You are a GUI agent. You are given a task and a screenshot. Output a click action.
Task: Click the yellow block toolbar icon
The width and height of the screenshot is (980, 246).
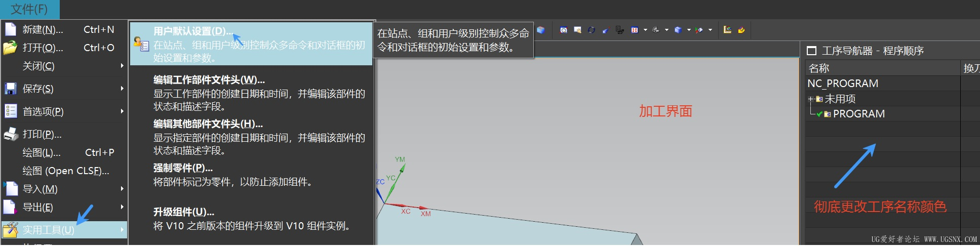[741, 30]
